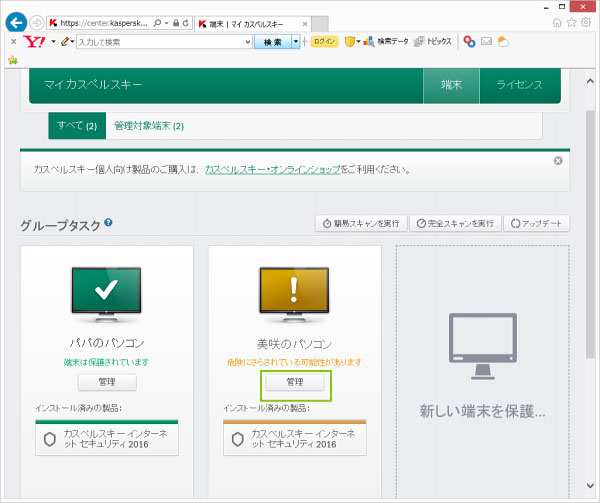The image size is (600, 503).
Task: Open the カスペルスキー・オンラインショップ link
Action: point(273,169)
